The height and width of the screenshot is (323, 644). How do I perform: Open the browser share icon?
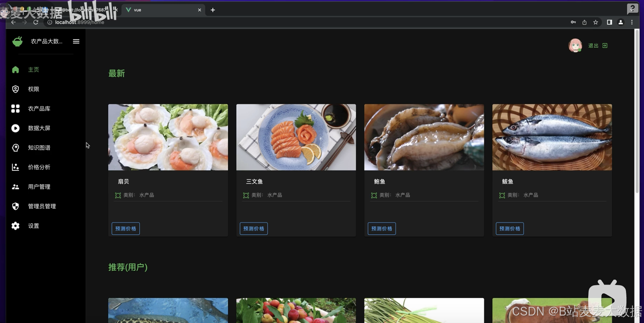tap(584, 22)
